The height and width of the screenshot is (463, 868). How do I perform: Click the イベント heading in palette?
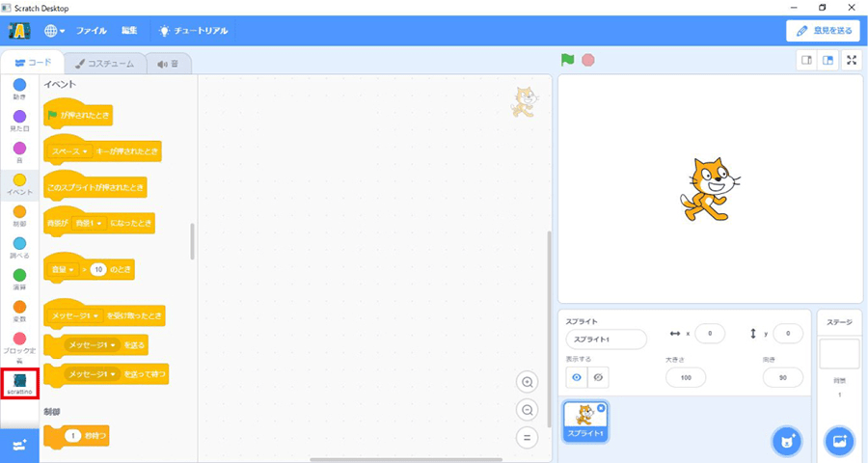pyautogui.click(x=60, y=84)
